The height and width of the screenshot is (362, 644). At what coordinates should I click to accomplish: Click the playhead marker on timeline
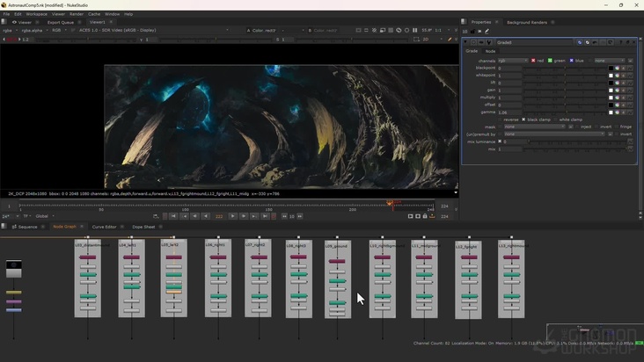click(x=390, y=202)
